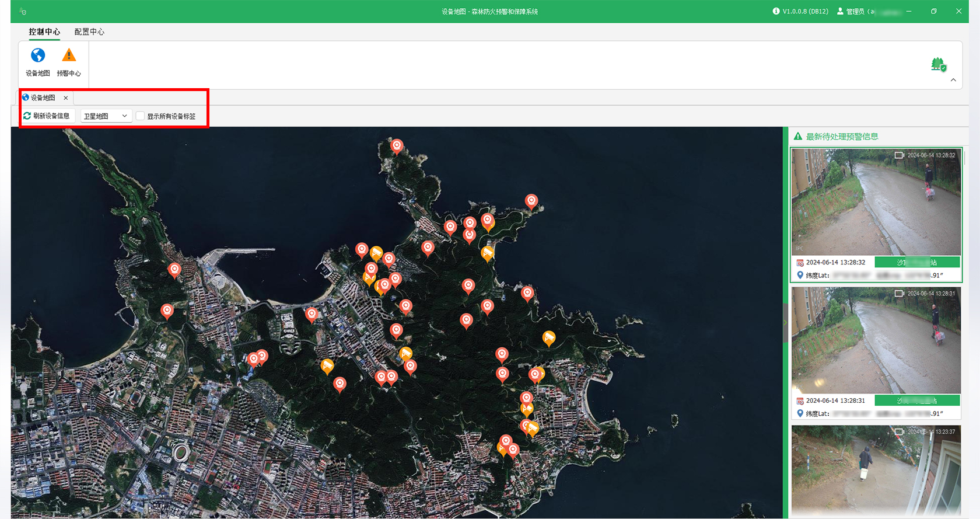
Task: Click the calendar icon beside 2024-06-14 13:28:32
Action: [800, 263]
